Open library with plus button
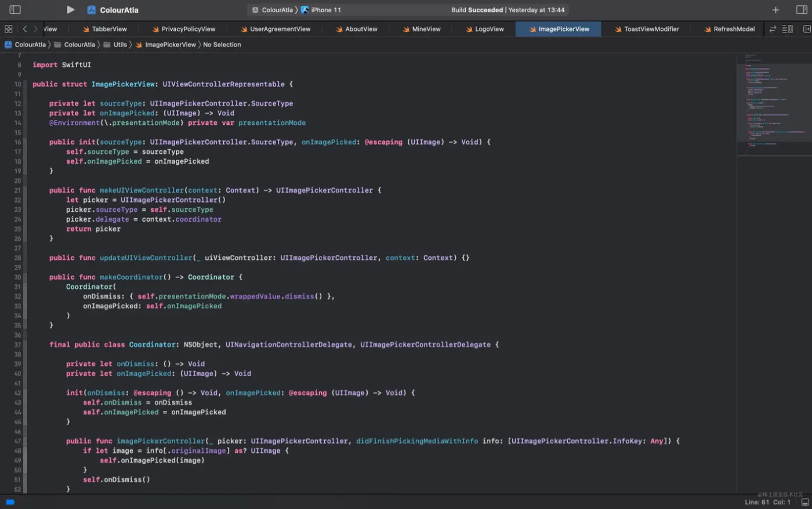This screenshot has width=812, height=509. point(775,10)
